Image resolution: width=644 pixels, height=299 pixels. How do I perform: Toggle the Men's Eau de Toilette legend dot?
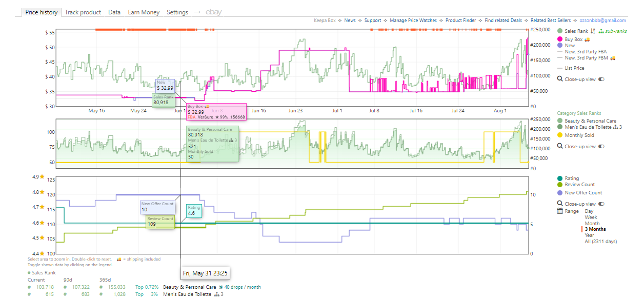pos(560,127)
